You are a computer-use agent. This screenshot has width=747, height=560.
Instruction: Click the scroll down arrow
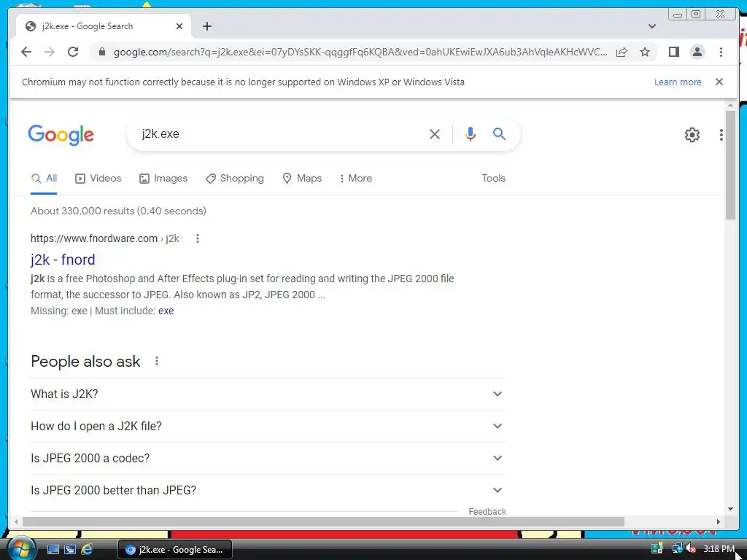(730, 509)
